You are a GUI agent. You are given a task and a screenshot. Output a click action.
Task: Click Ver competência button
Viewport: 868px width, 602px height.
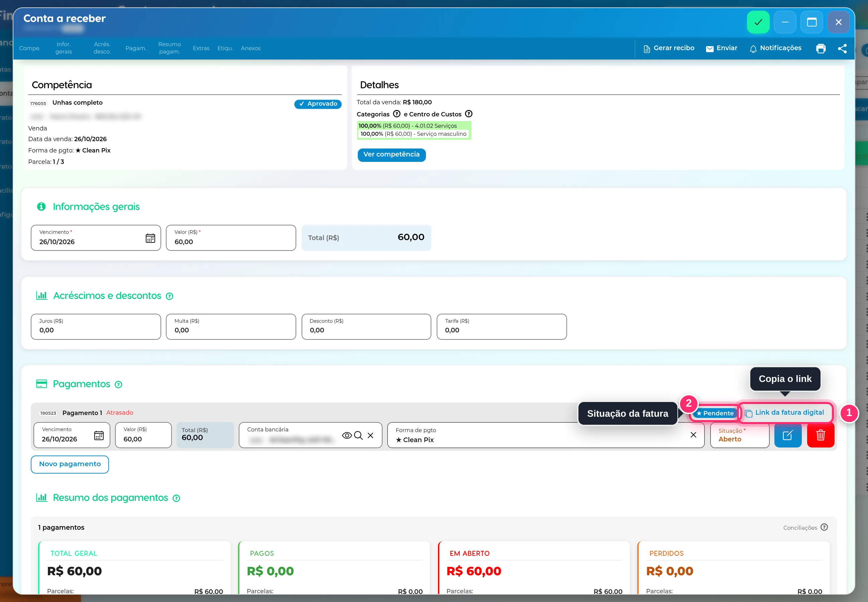click(392, 155)
